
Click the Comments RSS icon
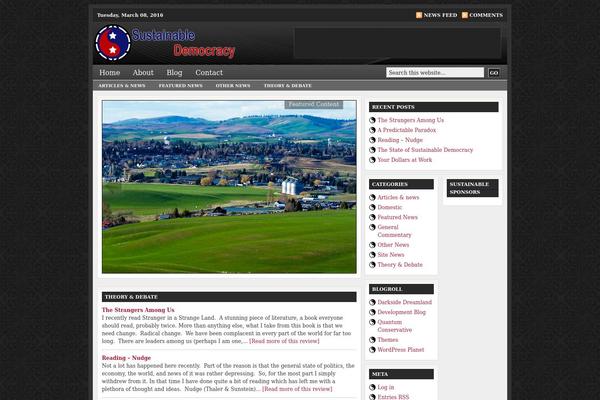point(465,15)
